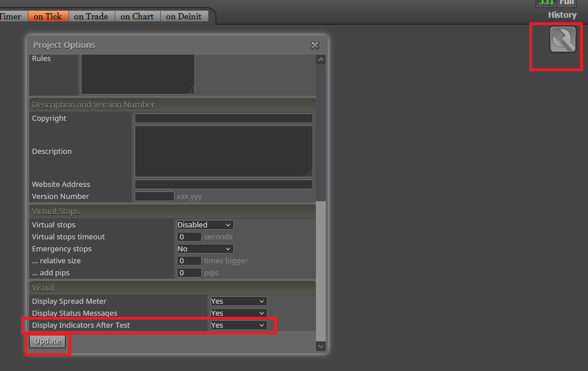Click the Website Address field
Image resolution: width=588 pixels, height=371 pixels.
224,185
